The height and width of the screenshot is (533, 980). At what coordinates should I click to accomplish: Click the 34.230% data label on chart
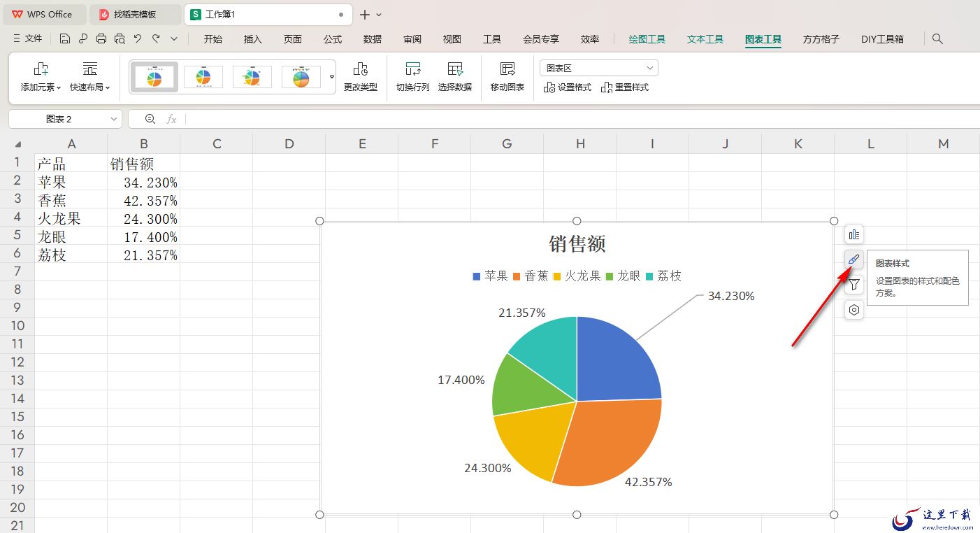(x=731, y=296)
